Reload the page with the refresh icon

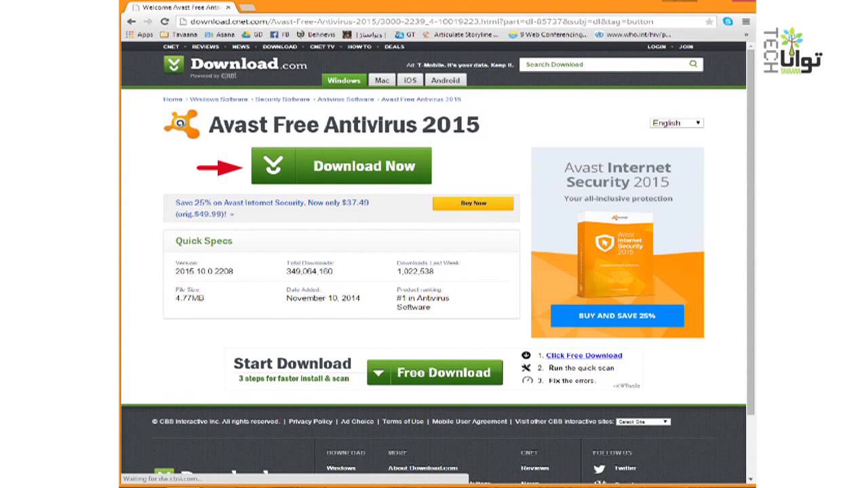coord(164,22)
